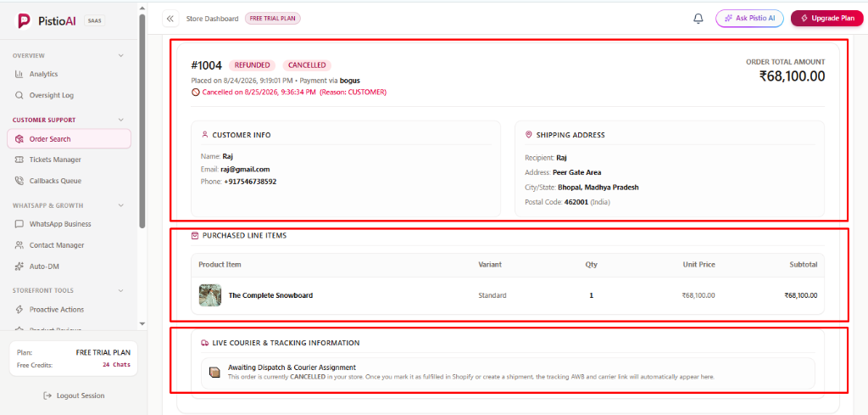Click the Logout Session arrow icon
This screenshot has width=868, height=415.
[47, 395]
